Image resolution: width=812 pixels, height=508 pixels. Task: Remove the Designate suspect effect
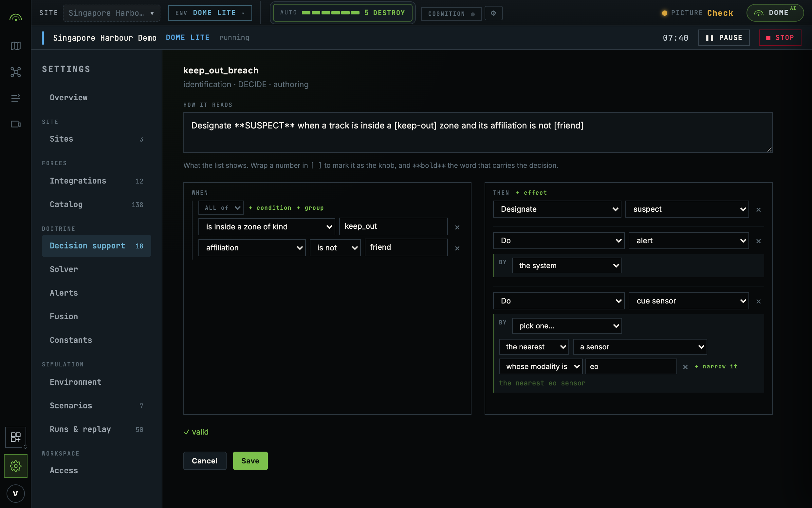[758, 210]
